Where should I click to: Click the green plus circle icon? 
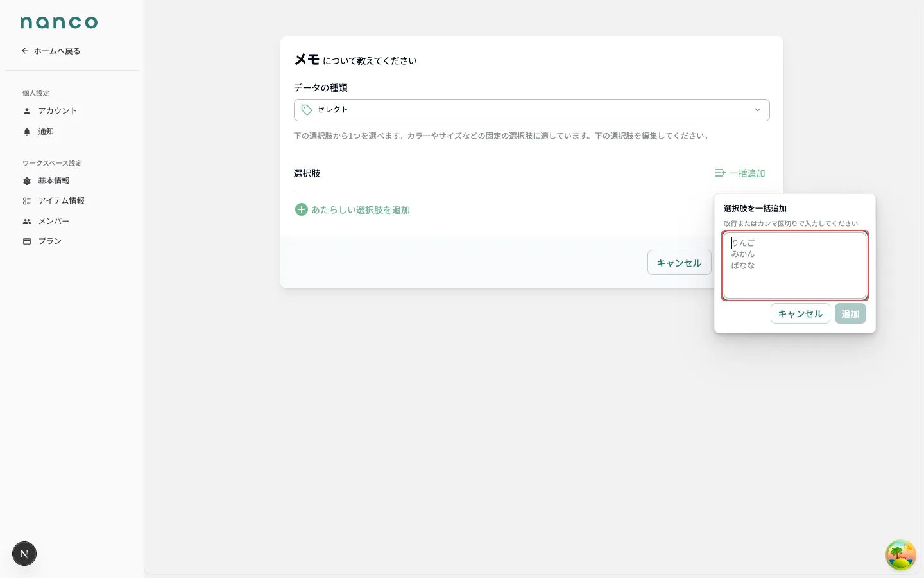pos(301,209)
